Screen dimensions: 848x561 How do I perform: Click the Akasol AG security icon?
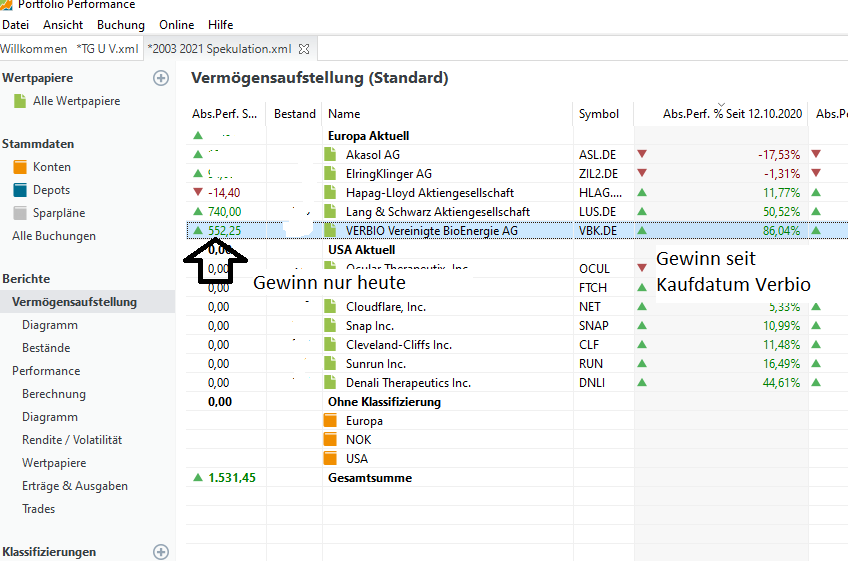(330, 155)
